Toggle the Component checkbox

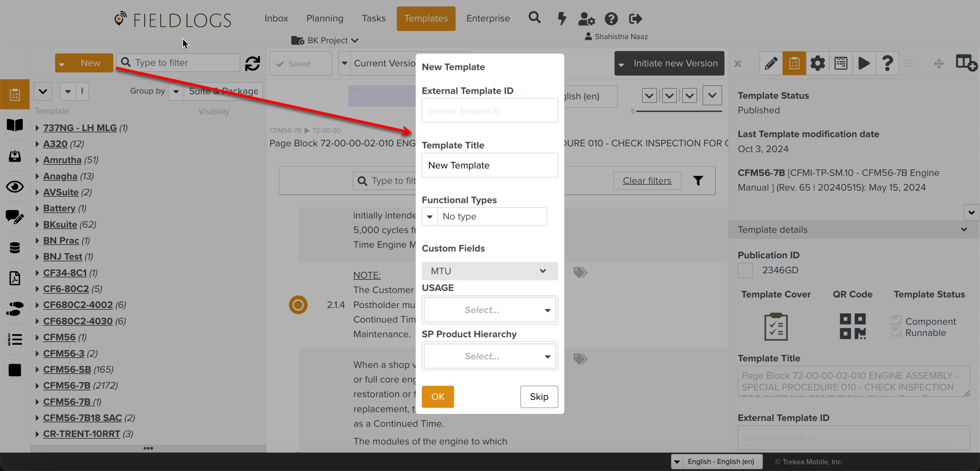pos(896,321)
